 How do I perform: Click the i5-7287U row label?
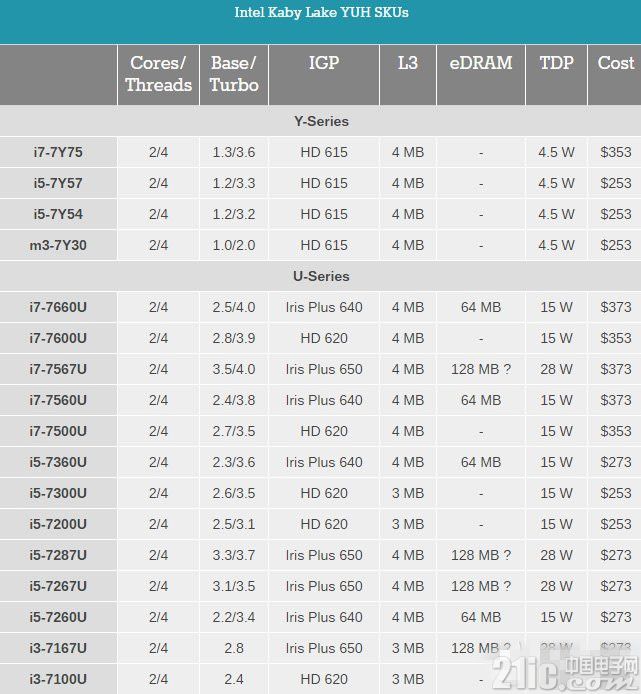coord(58,555)
